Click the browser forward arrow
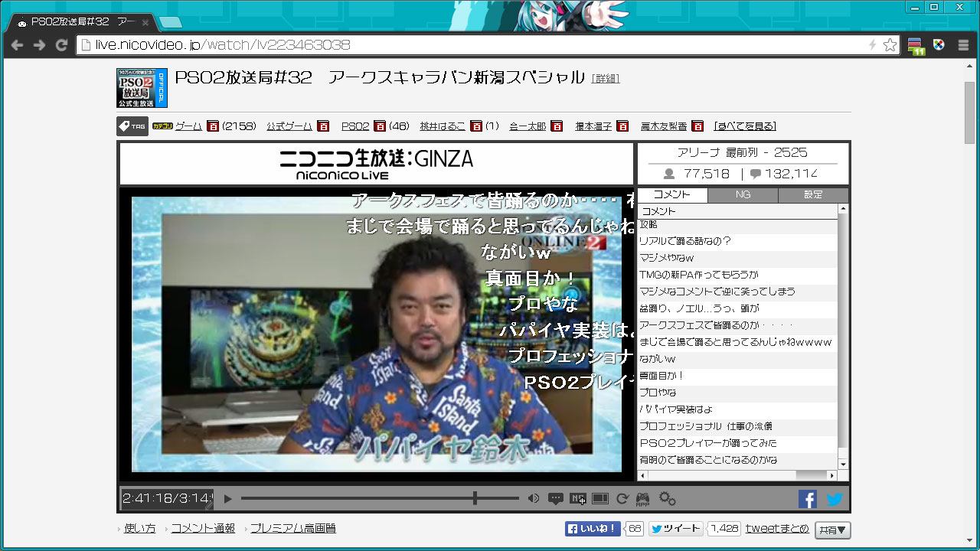 39,45
